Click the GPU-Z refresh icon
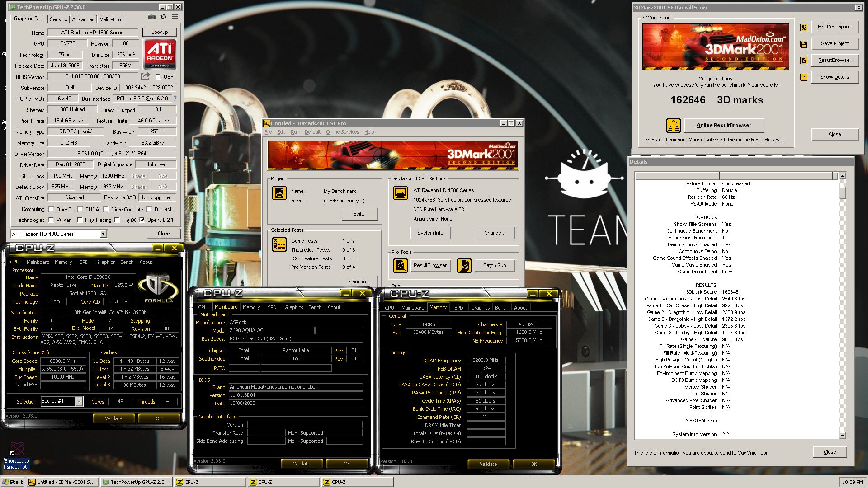Viewport: 868px width, 488px height. [164, 17]
